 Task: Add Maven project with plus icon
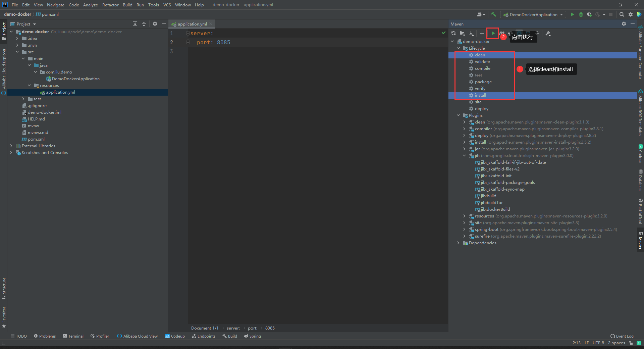coord(482,33)
